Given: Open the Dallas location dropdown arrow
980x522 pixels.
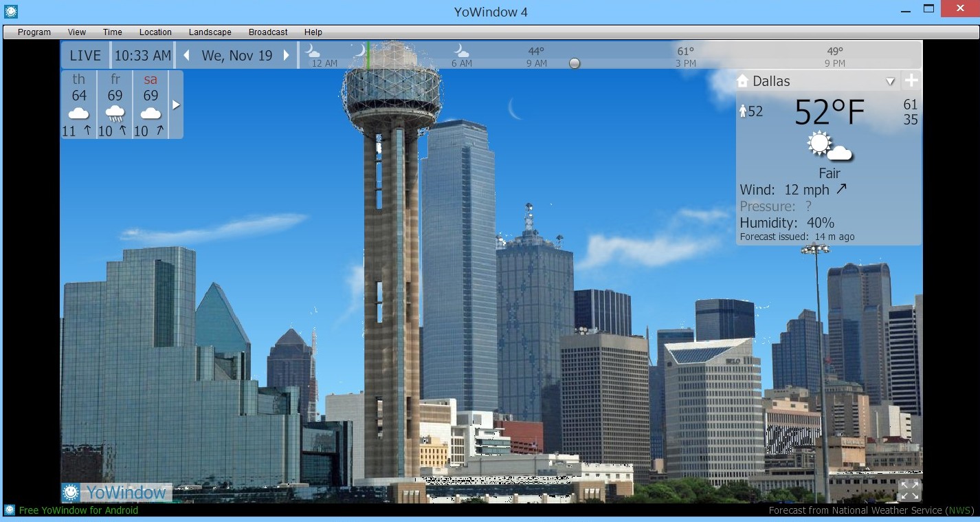Looking at the screenshot, I should 890,82.
